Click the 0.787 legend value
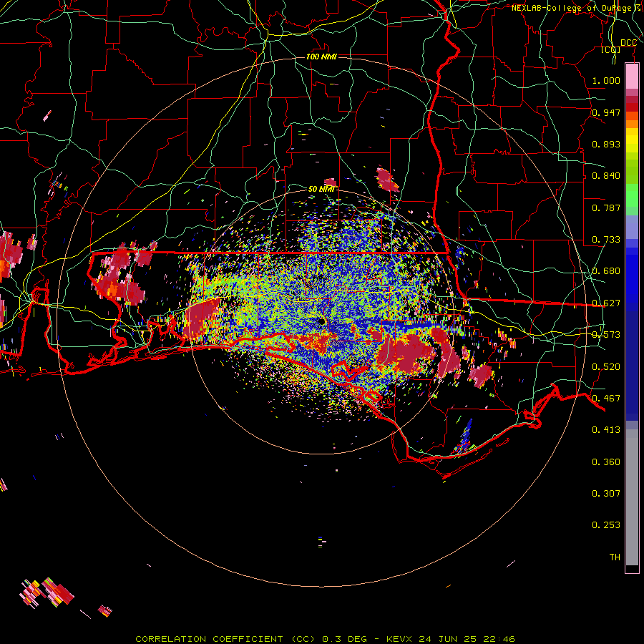 (606, 208)
